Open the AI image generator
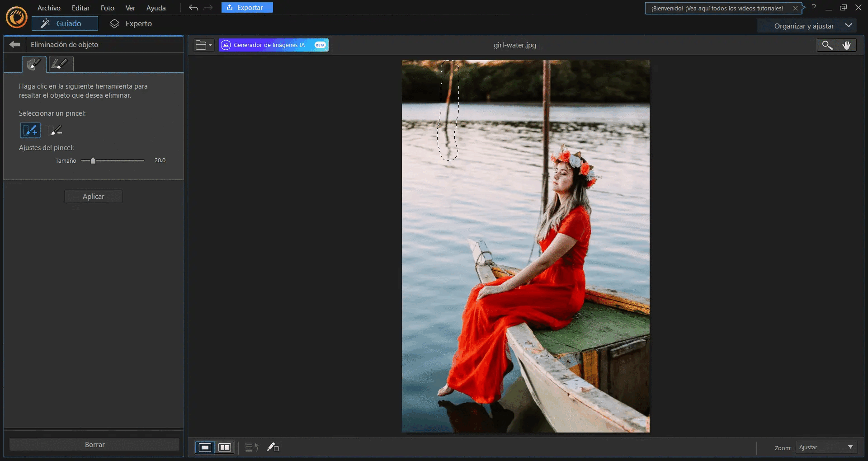The image size is (868, 461). pyautogui.click(x=274, y=45)
